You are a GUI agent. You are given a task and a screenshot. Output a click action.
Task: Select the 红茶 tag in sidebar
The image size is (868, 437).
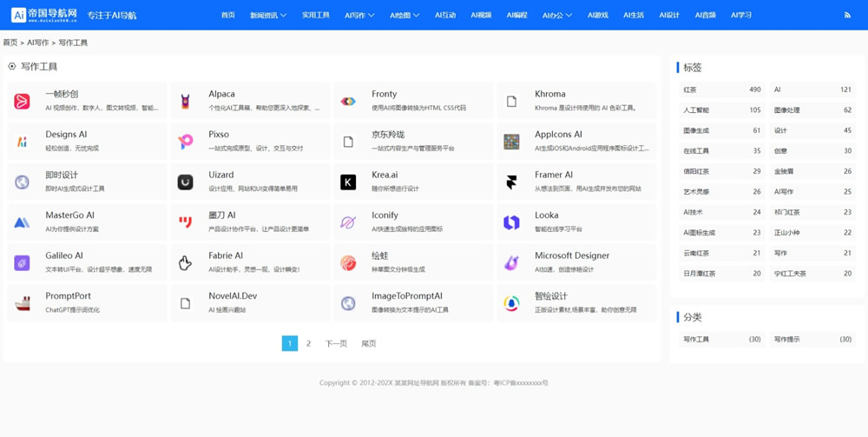pos(691,89)
